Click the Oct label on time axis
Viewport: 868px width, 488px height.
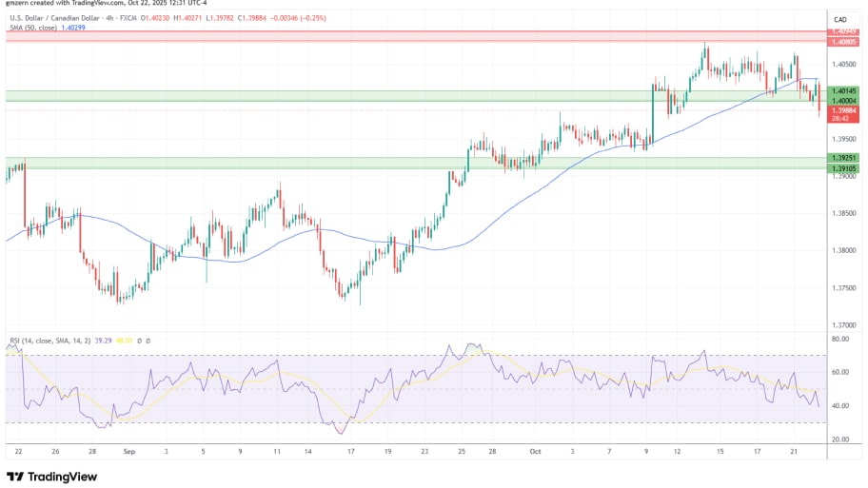pos(534,453)
